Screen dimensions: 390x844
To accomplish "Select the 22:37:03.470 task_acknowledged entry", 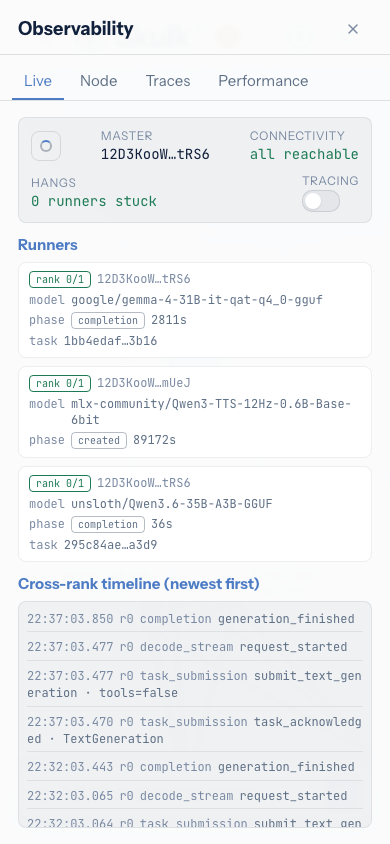I will [195, 730].
